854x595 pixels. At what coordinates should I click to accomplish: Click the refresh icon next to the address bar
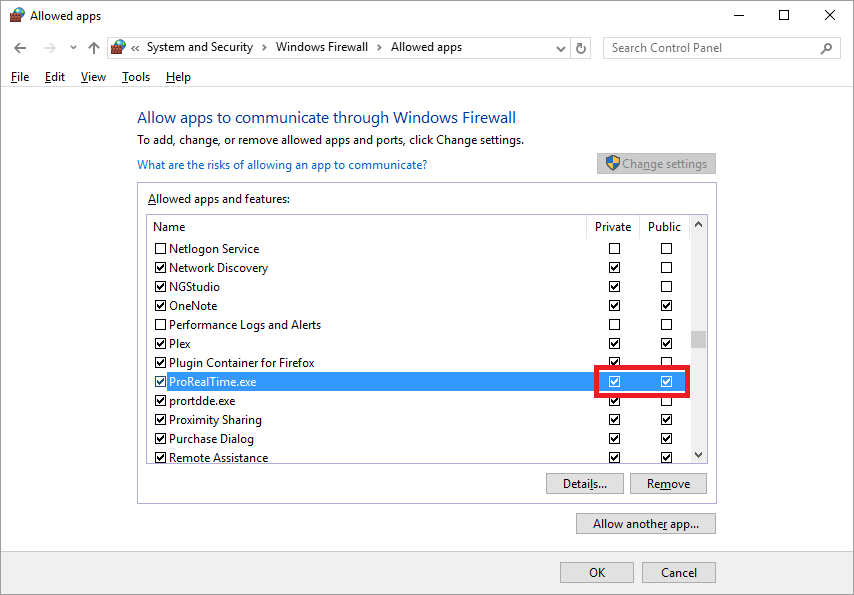click(580, 47)
